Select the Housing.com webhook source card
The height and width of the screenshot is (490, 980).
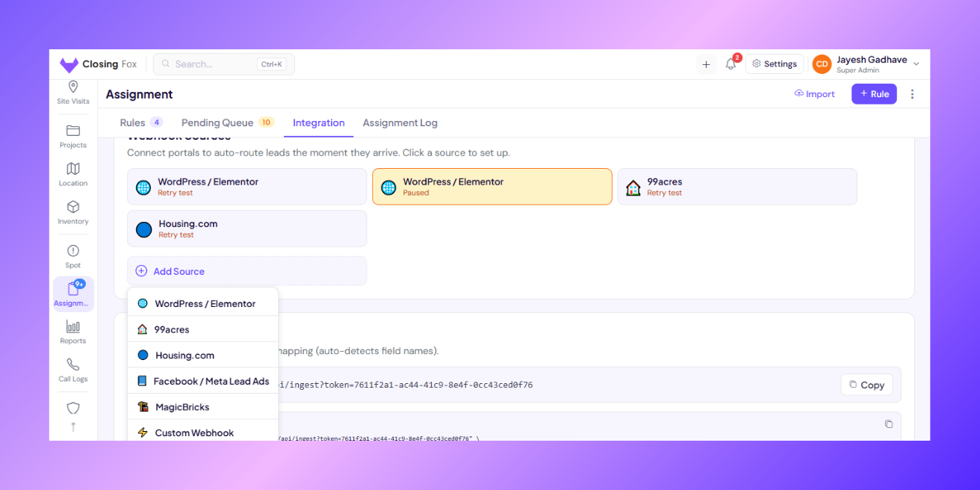pos(246,228)
